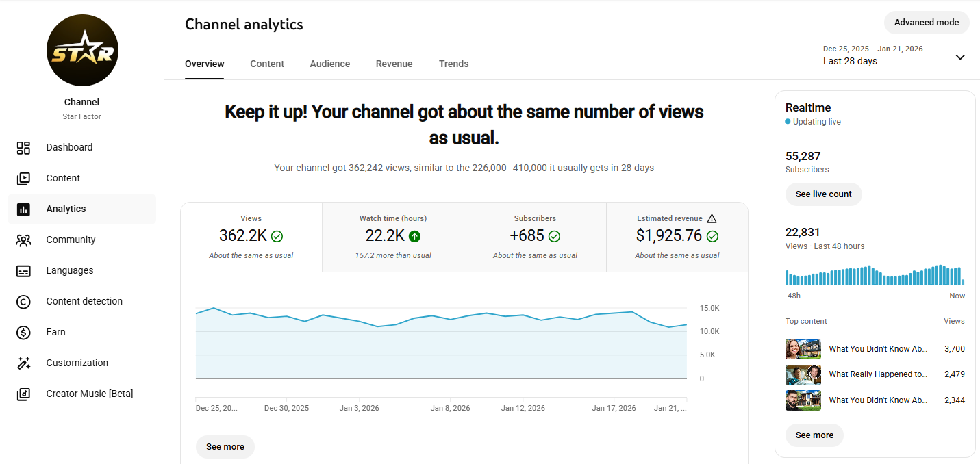980x464 pixels.
Task: Click the Estimated revenue warning triangle icon
Action: [x=712, y=218]
